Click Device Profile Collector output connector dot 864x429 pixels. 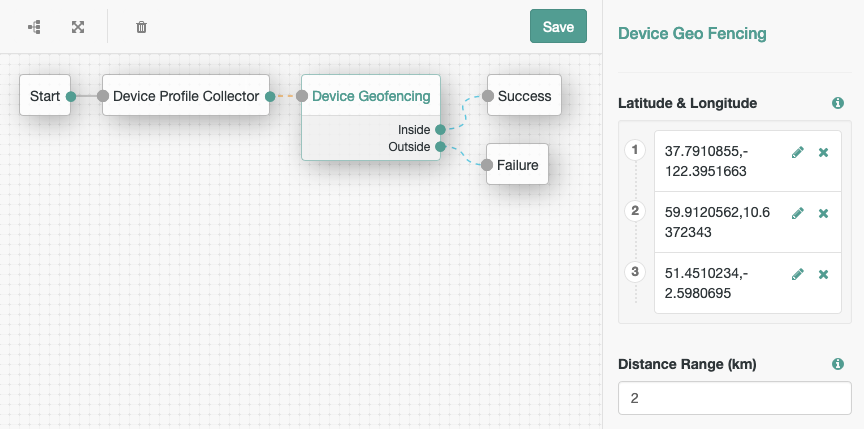pos(270,96)
